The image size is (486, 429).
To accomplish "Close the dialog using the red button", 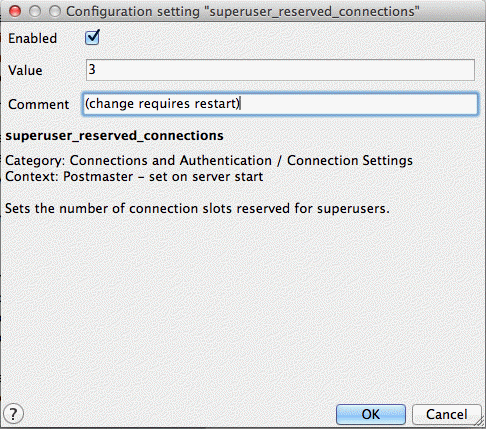I will [15, 11].
